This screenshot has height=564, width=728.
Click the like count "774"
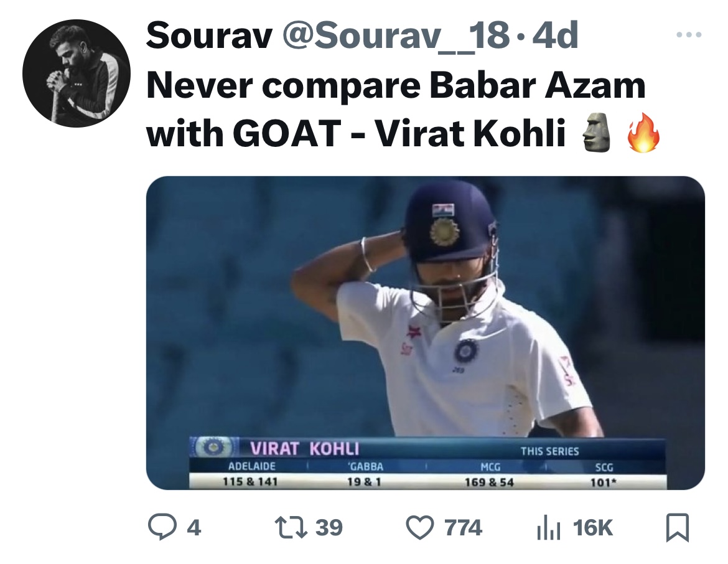click(463, 528)
